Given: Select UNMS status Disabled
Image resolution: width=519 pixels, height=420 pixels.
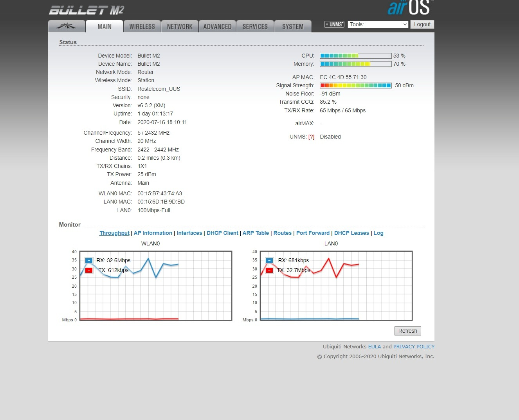Looking at the screenshot, I should tap(330, 137).
